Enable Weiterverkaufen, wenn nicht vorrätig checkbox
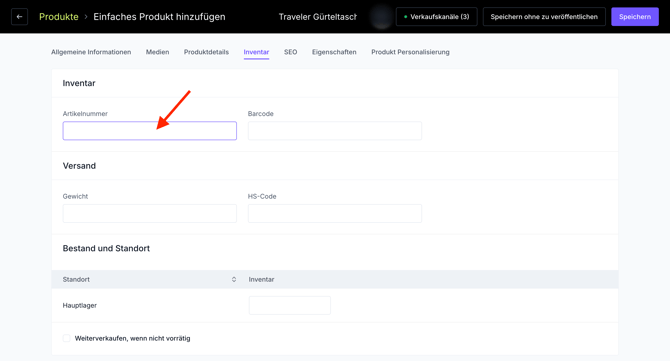The image size is (670, 361). [67, 338]
